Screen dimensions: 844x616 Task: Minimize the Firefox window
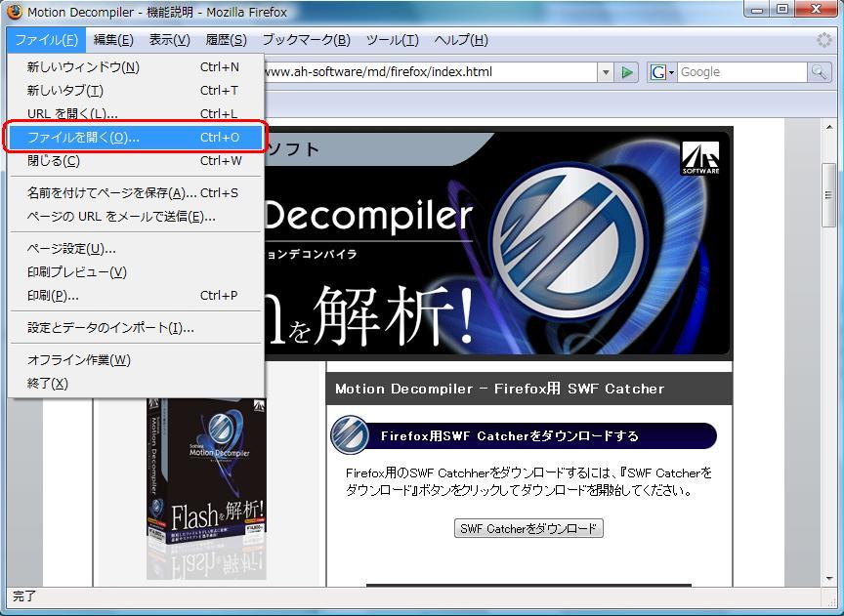click(759, 9)
